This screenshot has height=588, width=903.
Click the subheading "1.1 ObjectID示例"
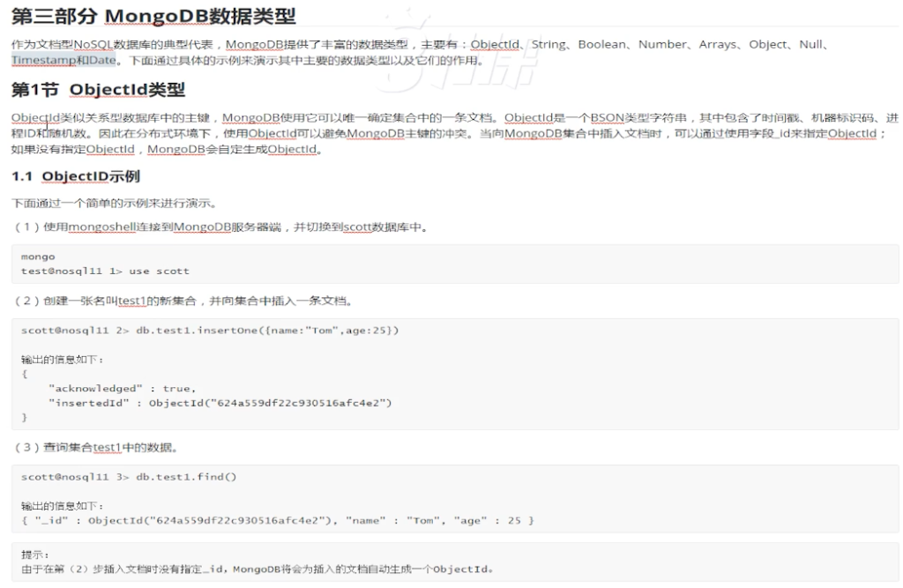click(76, 176)
